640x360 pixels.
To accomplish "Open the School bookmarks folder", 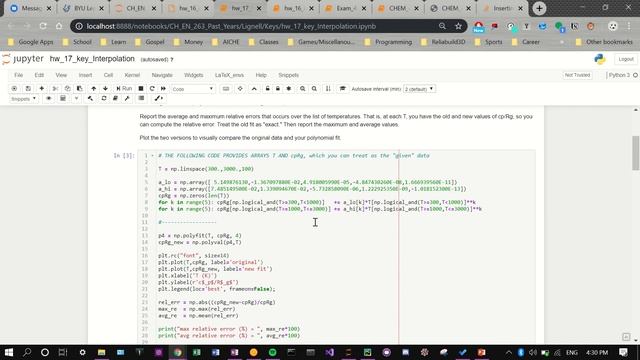I will tap(77, 42).
